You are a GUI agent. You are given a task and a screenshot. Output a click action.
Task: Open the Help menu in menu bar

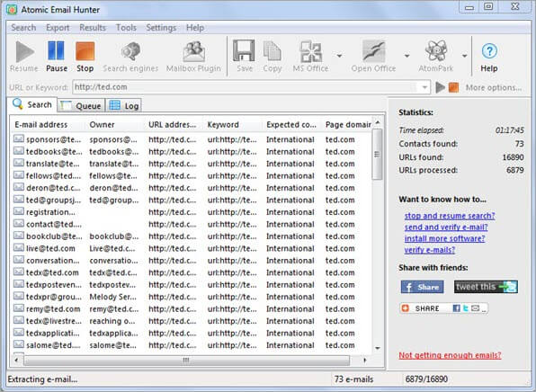tap(195, 28)
